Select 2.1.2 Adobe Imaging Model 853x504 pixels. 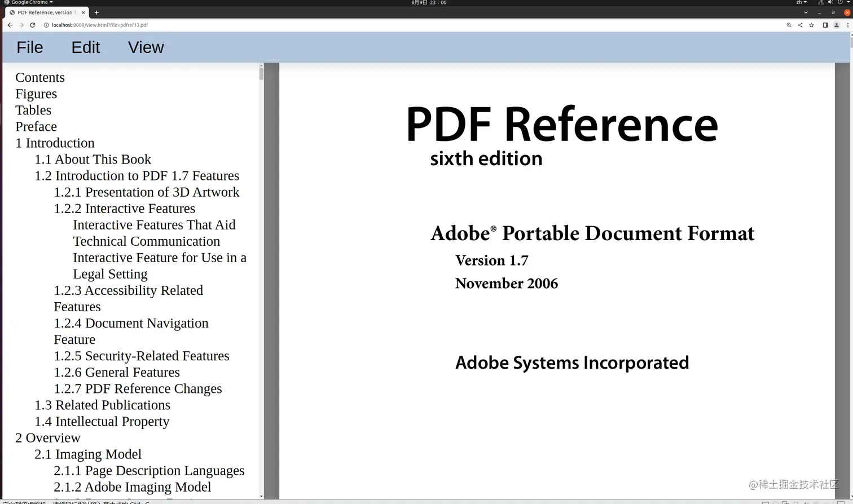point(133,487)
